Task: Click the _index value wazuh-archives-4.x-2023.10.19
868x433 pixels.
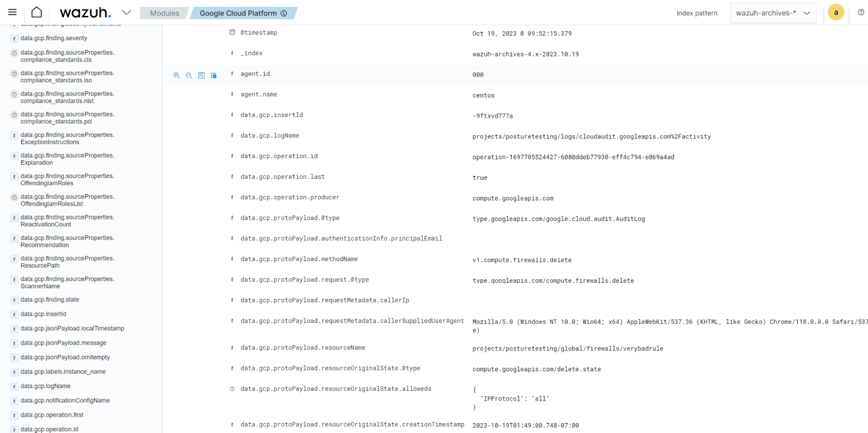Action: pos(525,54)
